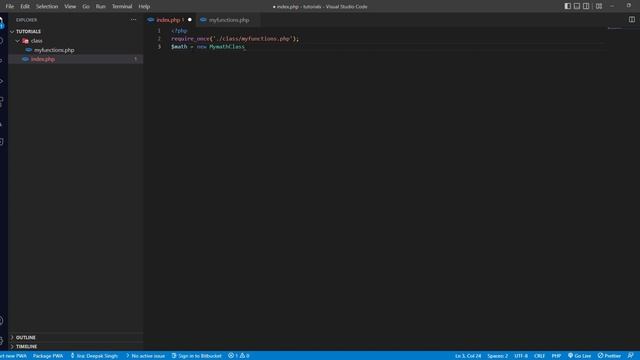Screen dimensions: 640x360
Task: Toggle bottom panel layout icon
Action: [577, 6]
